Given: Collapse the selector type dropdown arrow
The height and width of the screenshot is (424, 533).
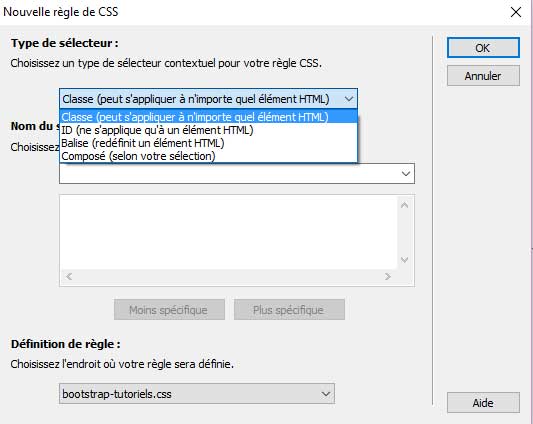Looking at the screenshot, I should [x=349, y=99].
